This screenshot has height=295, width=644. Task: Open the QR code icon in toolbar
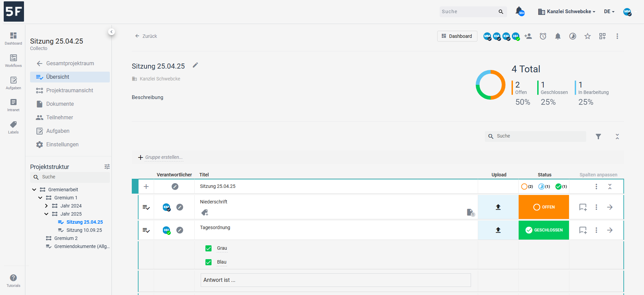point(602,36)
